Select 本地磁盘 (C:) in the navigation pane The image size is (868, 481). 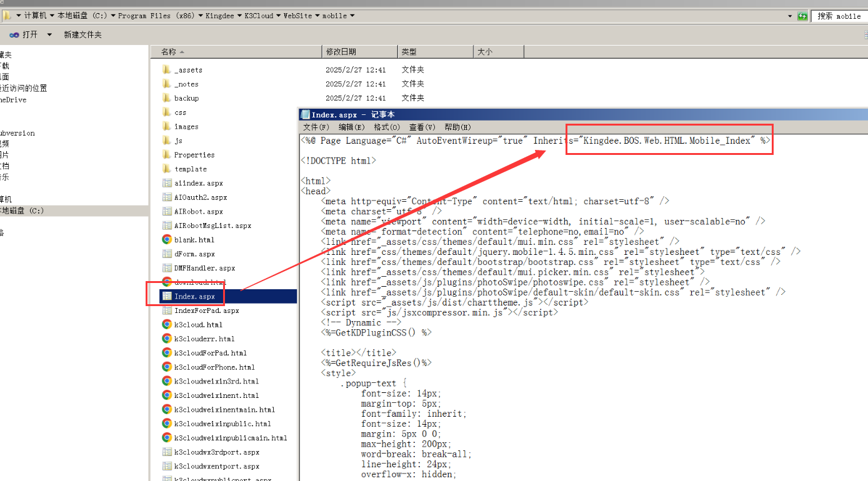point(22,211)
